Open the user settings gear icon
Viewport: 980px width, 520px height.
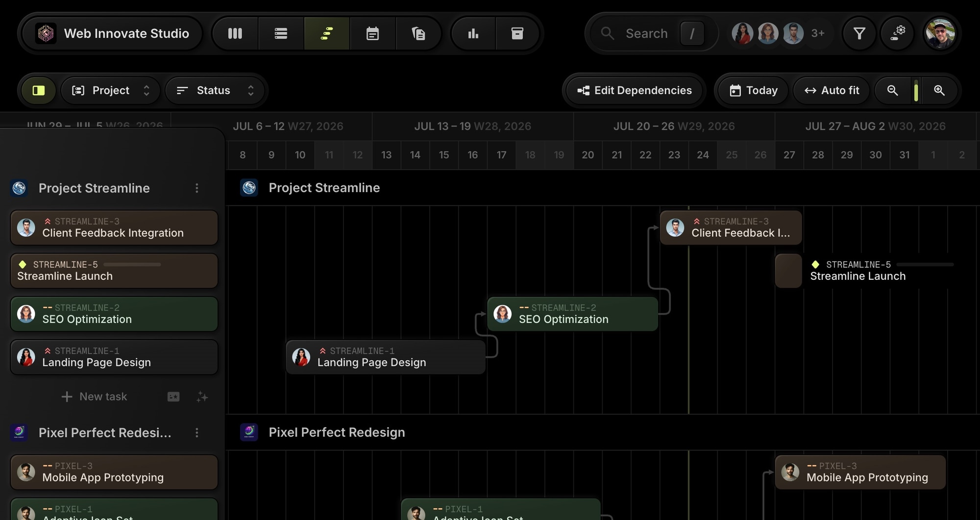tap(898, 33)
